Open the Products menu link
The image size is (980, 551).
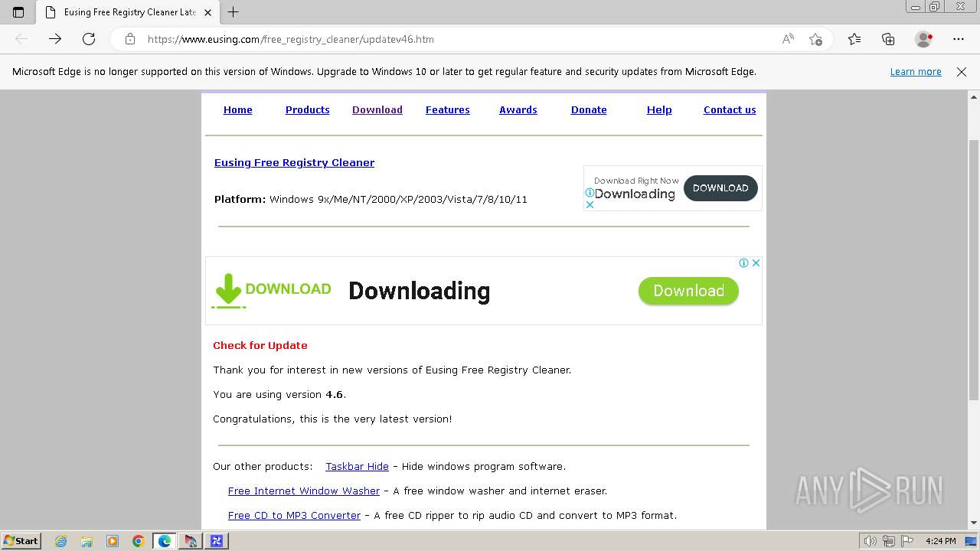[x=307, y=110]
